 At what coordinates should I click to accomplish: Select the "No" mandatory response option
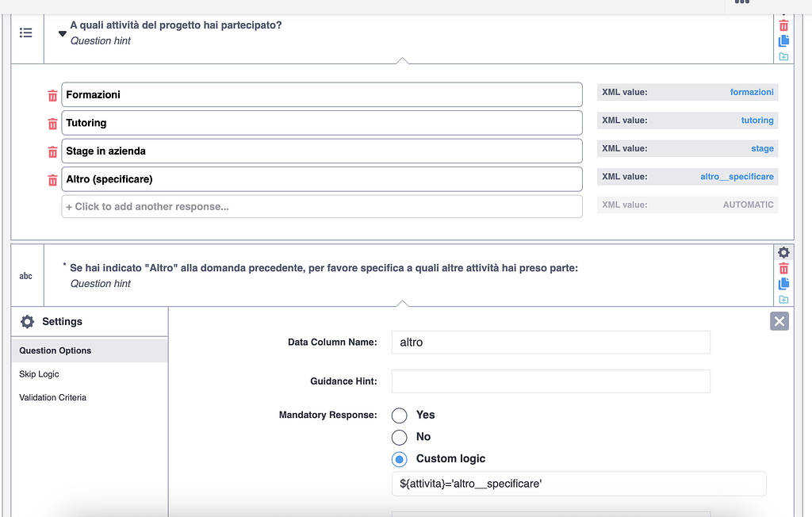coord(399,437)
